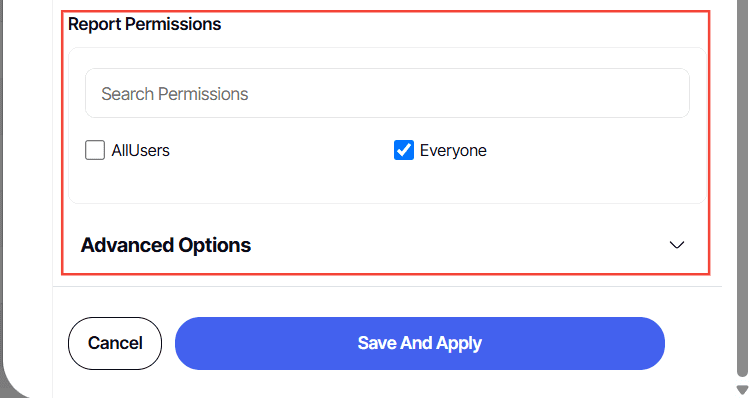Click the Report Permissions heading
This screenshot has height=398, width=751.
[144, 24]
